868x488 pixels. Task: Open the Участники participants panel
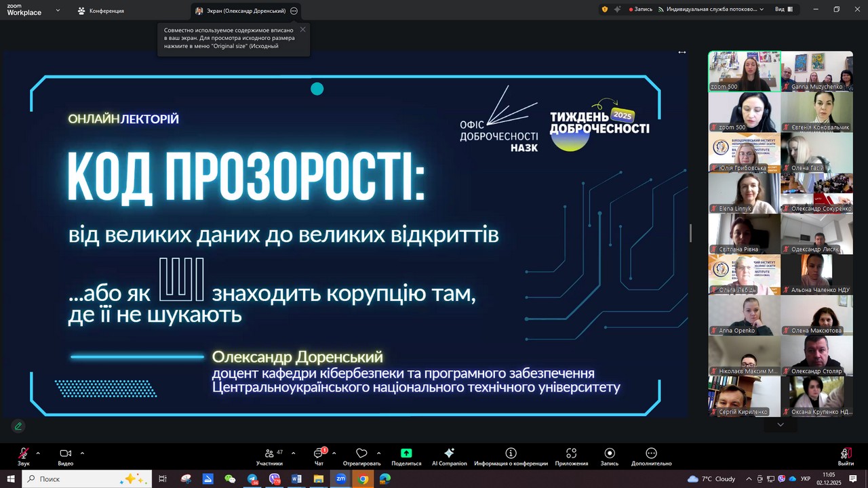tap(269, 453)
